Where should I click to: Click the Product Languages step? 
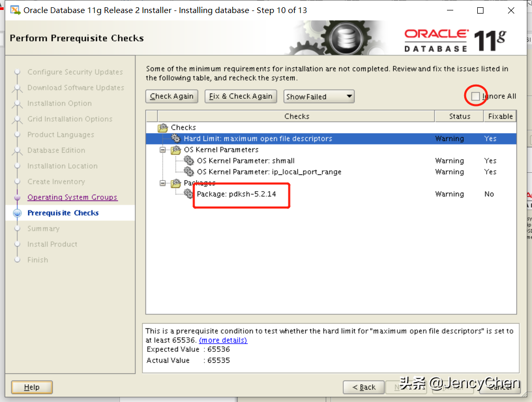61,135
